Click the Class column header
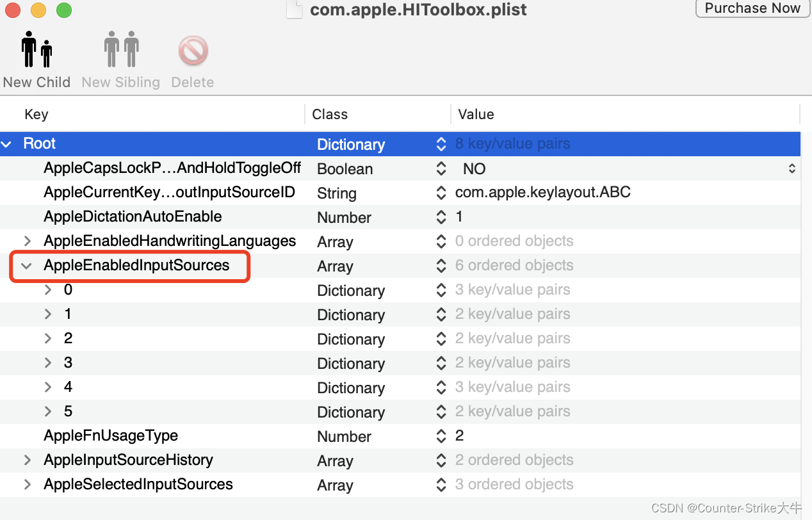Viewport: 812px width, 520px height. click(x=330, y=115)
